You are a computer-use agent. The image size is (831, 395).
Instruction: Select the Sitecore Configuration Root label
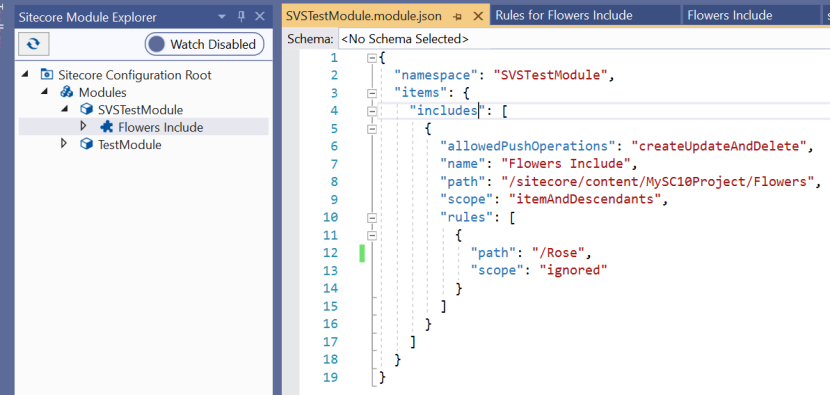tap(135, 75)
